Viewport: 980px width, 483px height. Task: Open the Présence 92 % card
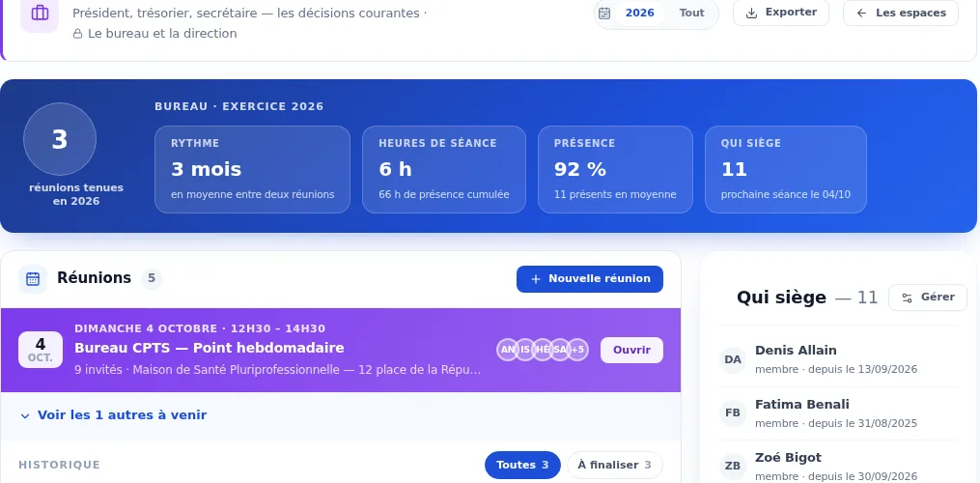(x=615, y=170)
